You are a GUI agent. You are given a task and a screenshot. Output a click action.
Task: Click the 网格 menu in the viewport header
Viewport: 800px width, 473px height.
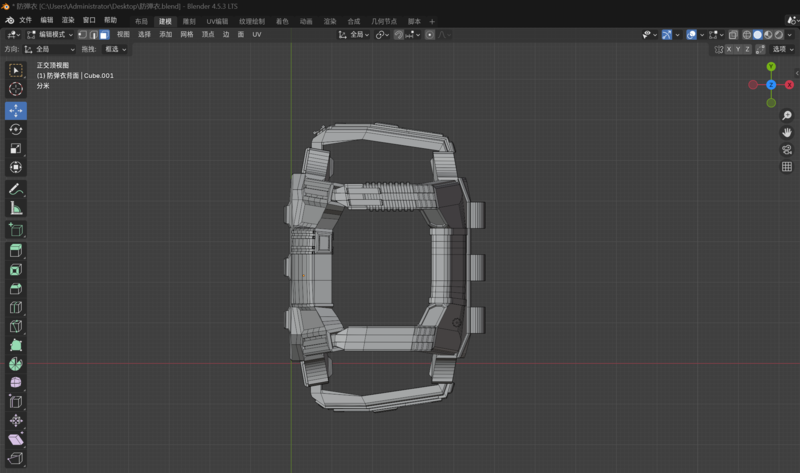(x=187, y=35)
